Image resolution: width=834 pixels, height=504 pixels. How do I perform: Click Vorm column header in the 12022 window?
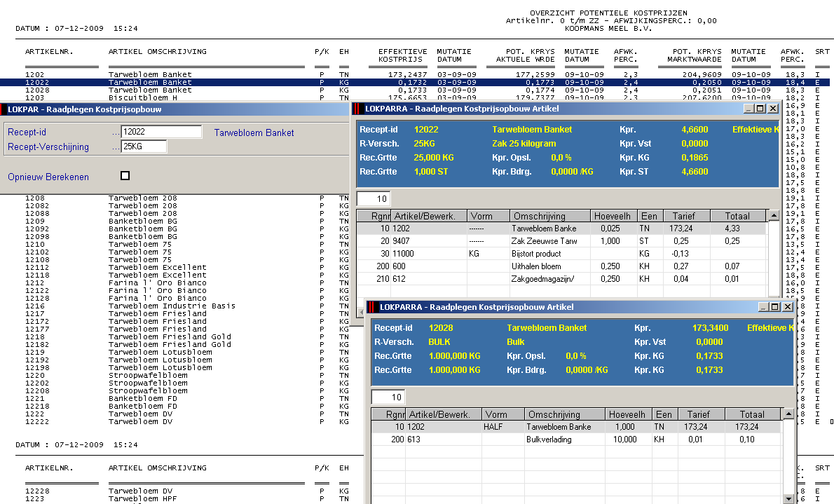point(488,216)
